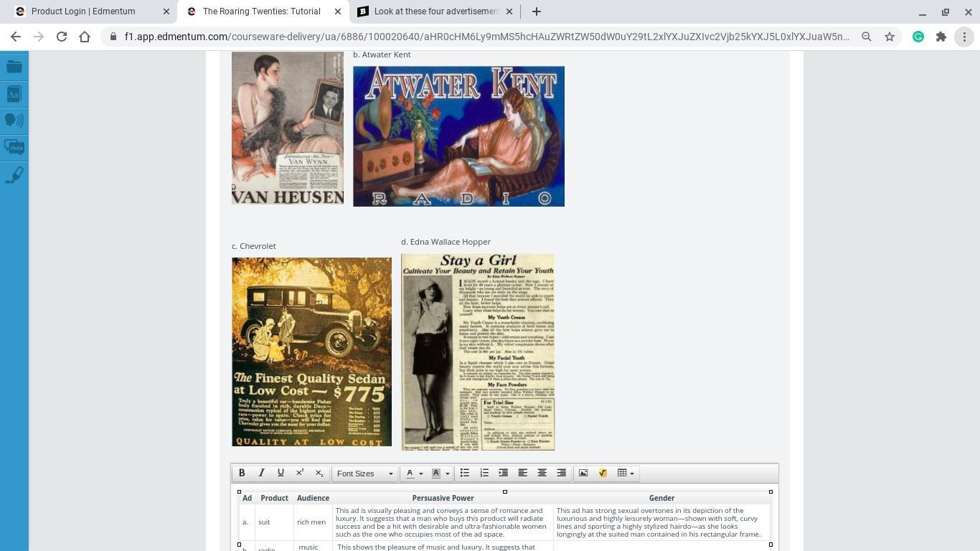The image size is (980, 551).
Task: Click the address bar URL
Action: pyautogui.click(x=486, y=37)
